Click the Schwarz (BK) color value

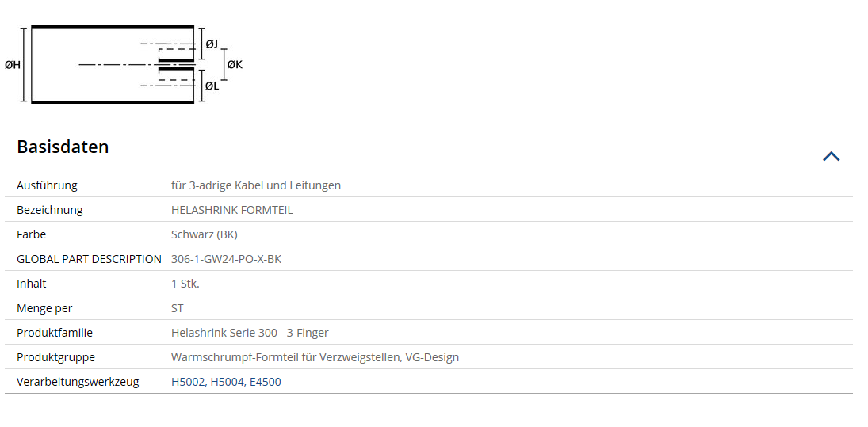point(205,234)
